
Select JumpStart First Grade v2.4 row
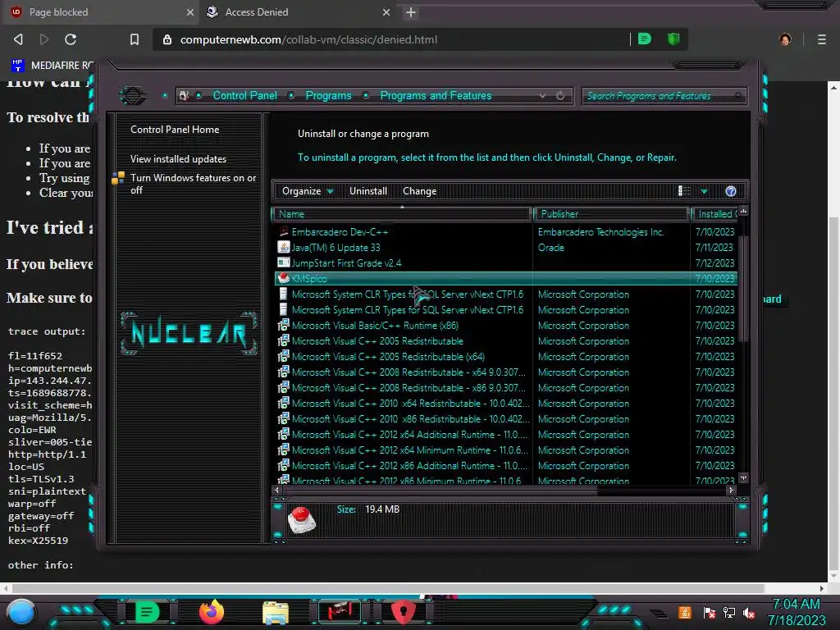505,263
